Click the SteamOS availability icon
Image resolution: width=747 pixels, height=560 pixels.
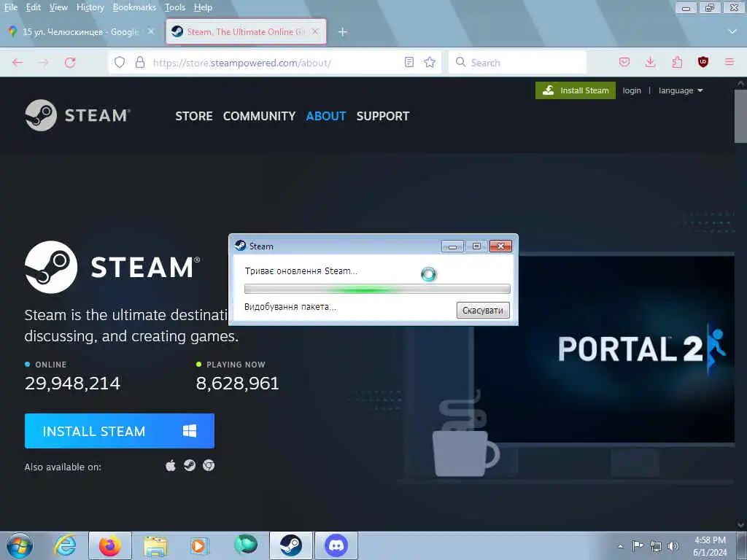click(190, 465)
